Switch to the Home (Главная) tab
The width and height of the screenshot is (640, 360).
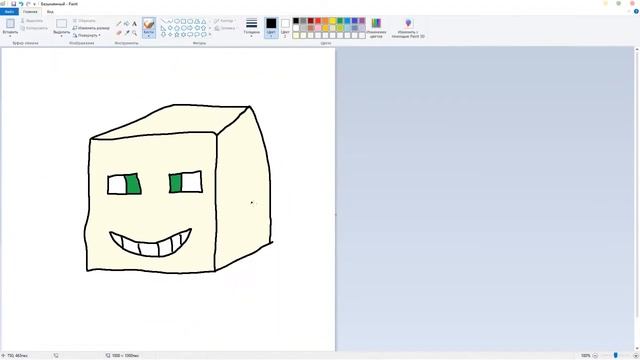(30, 11)
